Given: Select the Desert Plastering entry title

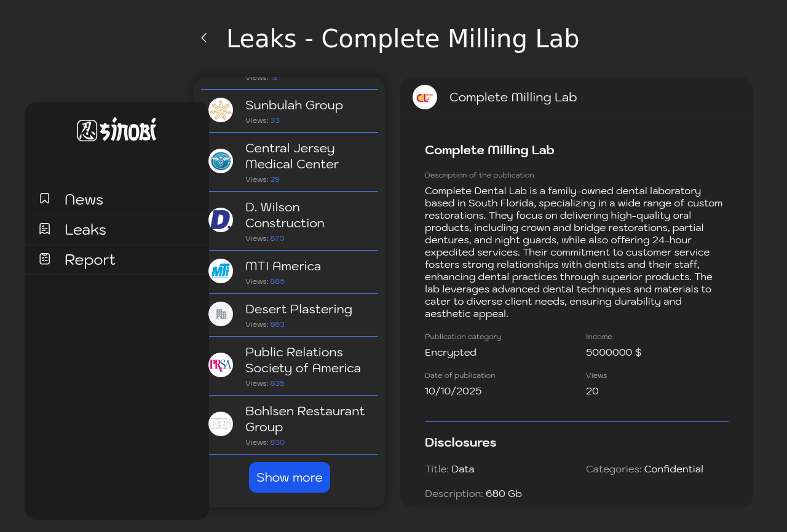Looking at the screenshot, I should click(x=299, y=309).
